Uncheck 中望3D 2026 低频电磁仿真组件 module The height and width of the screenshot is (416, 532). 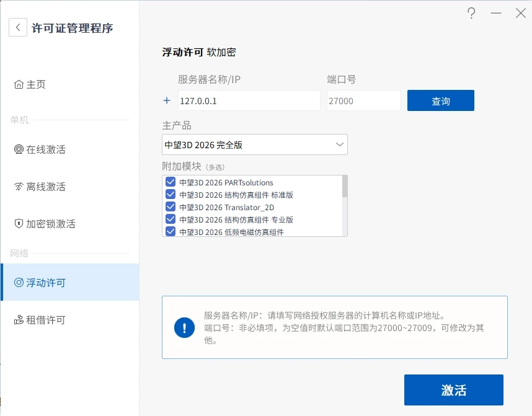(171, 231)
